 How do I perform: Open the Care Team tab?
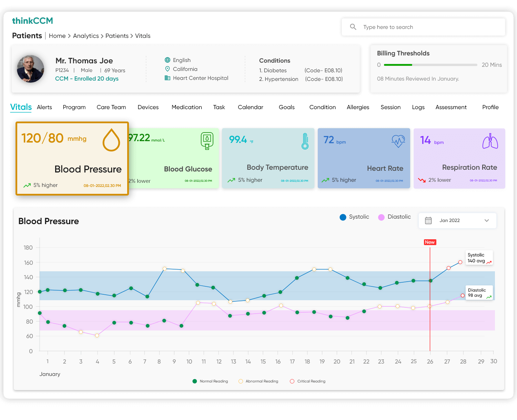[x=111, y=107]
